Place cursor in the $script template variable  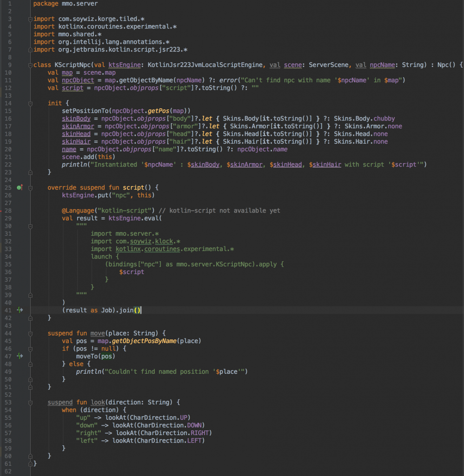[x=132, y=272]
